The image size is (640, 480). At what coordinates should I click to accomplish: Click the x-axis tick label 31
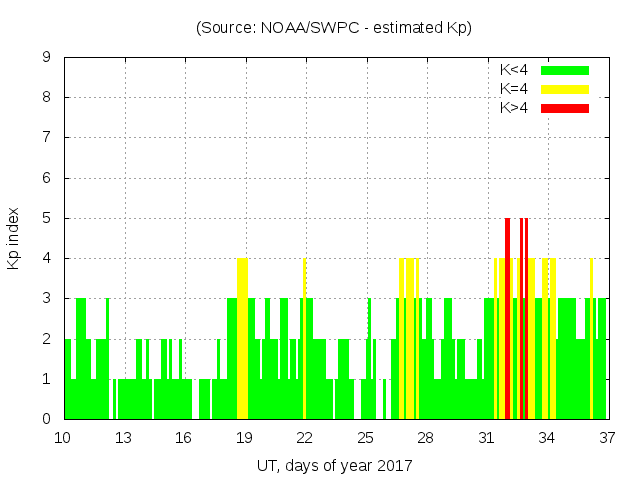(x=486, y=438)
